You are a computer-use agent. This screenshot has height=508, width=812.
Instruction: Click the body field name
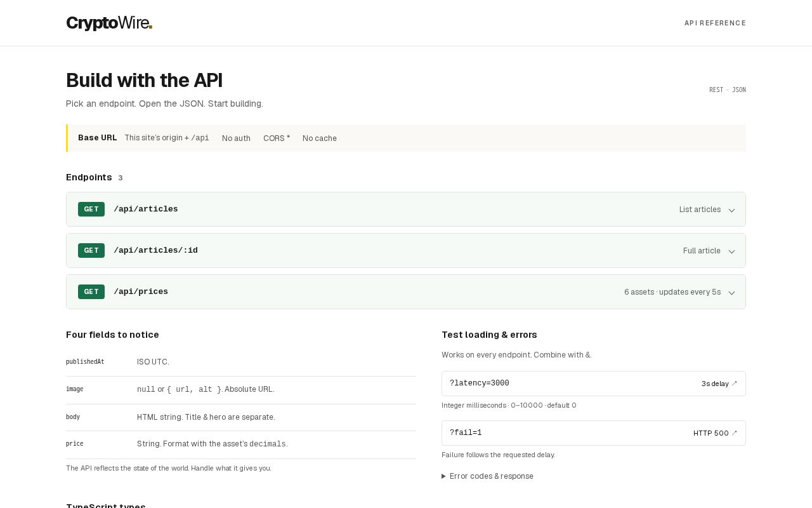click(73, 417)
